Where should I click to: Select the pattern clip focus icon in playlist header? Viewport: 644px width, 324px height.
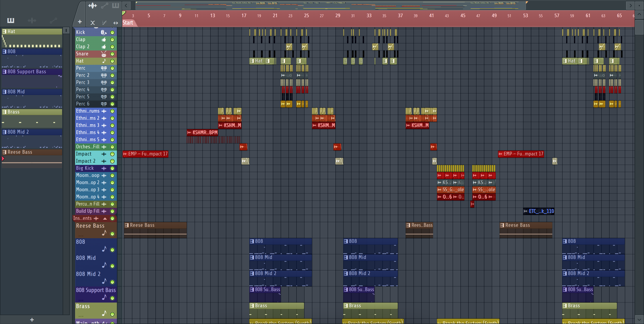tap(116, 6)
